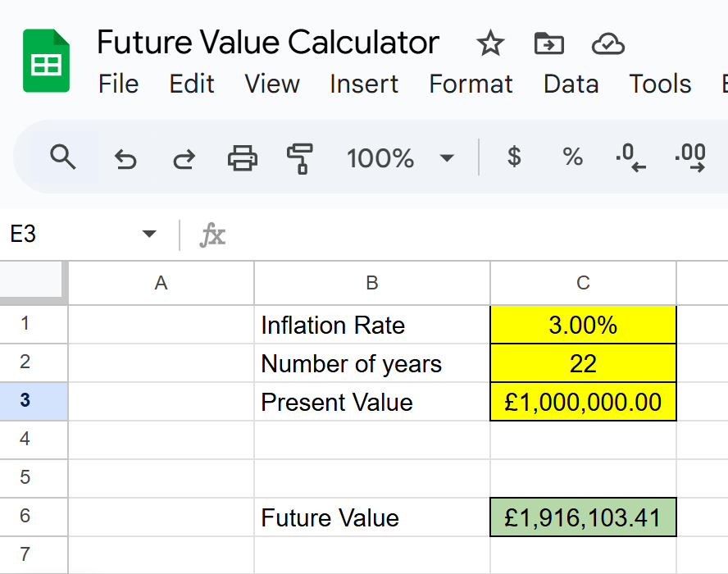Open the Data menu
Image resolution: width=728 pixels, height=574 pixels.
571,84
